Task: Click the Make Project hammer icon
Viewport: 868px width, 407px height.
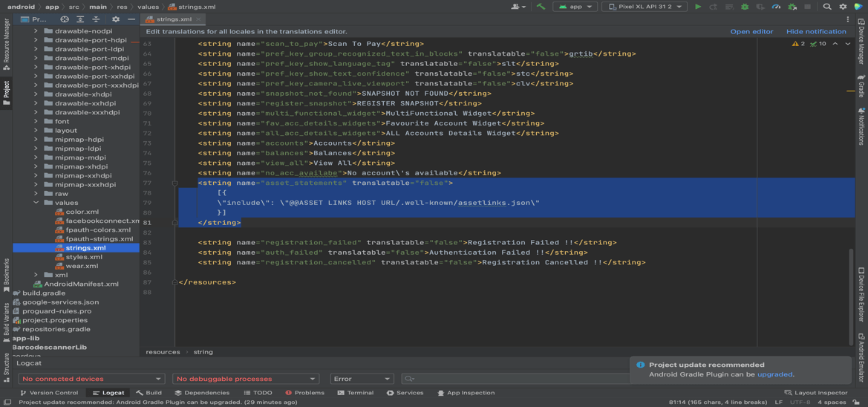Action: (x=541, y=7)
